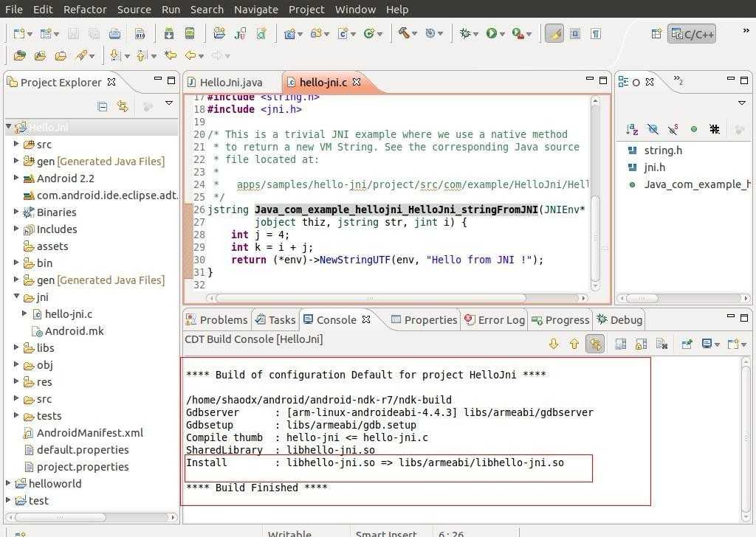Image resolution: width=756 pixels, height=537 pixels.
Task: Click the console next error down arrow
Action: click(x=554, y=344)
